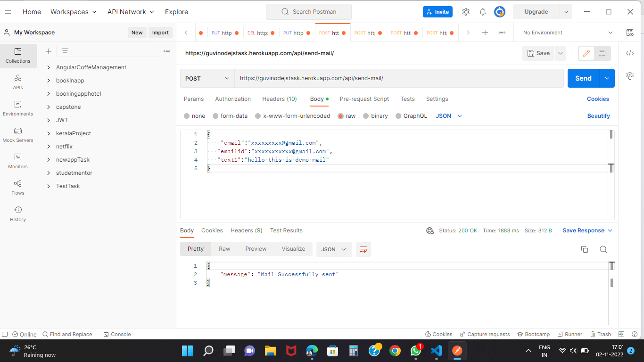The height and width of the screenshot is (362, 644).
Task: Open the notifications bell
Action: pos(483,12)
